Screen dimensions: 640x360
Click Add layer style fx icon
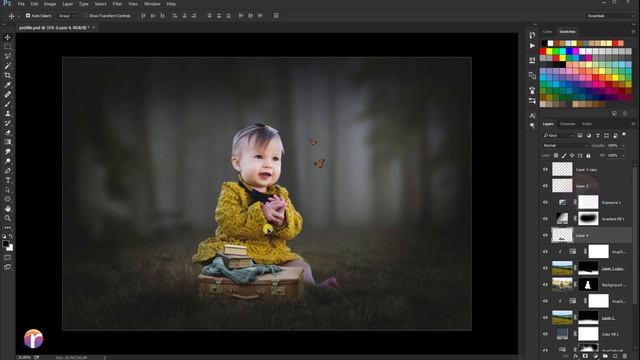pos(575,356)
